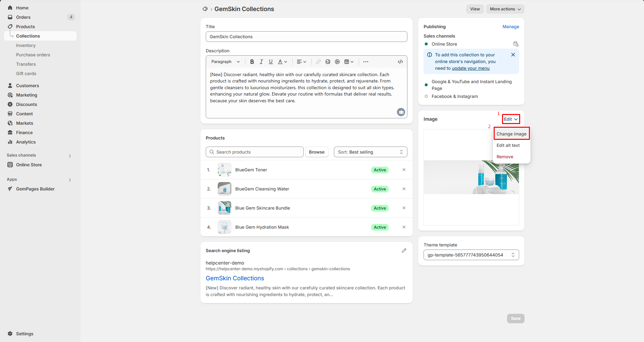Choose Change image from the menu
Image resolution: width=644 pixels, height=342 pixels.
[x=511, y=134]
